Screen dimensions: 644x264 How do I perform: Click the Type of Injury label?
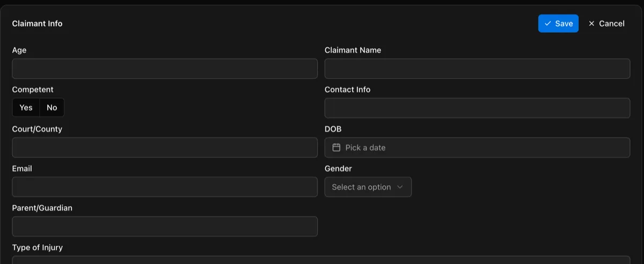(x=37, y=247)
